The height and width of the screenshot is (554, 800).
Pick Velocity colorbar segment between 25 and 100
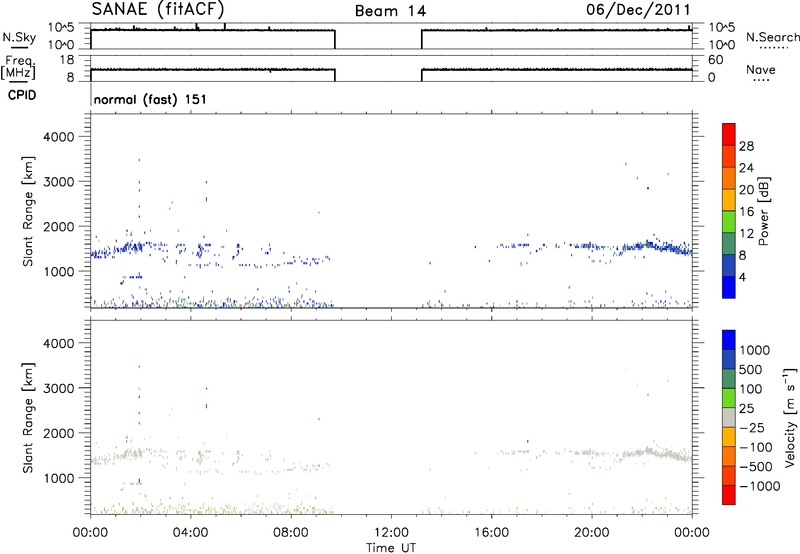click(729, 398)
